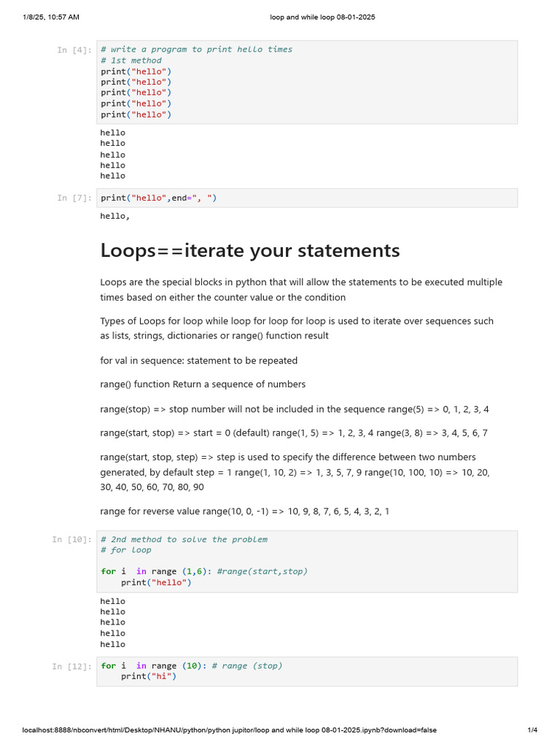Click the 1/4 page number indicator

[x=532, y=730]
